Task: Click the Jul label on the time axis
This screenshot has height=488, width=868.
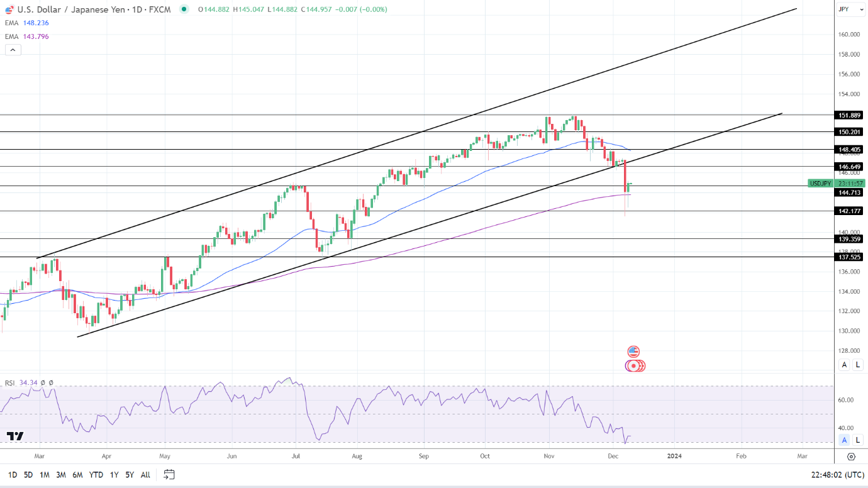Action: (294, 455)
